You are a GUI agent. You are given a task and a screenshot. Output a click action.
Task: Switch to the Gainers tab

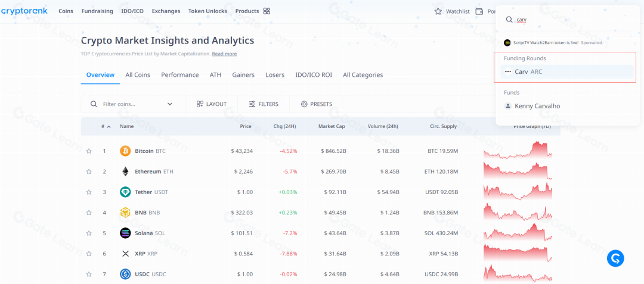click(243, 75)
